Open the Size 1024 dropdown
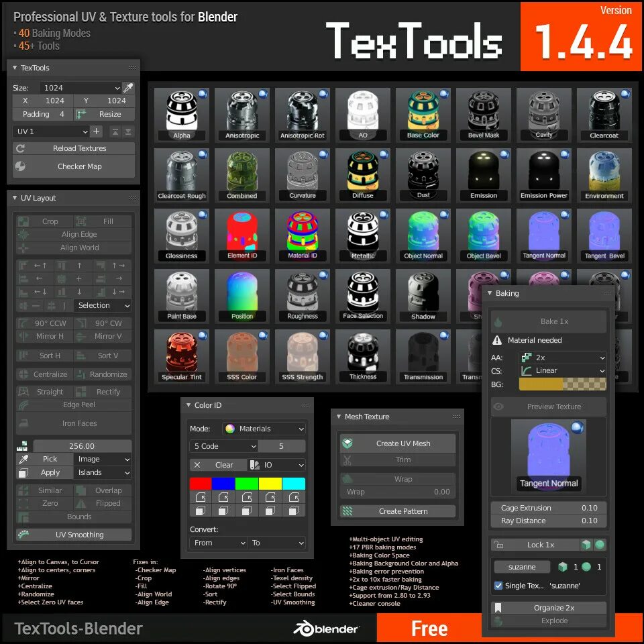The height and width of the screenshot is (644, 644). coord(80,88)
